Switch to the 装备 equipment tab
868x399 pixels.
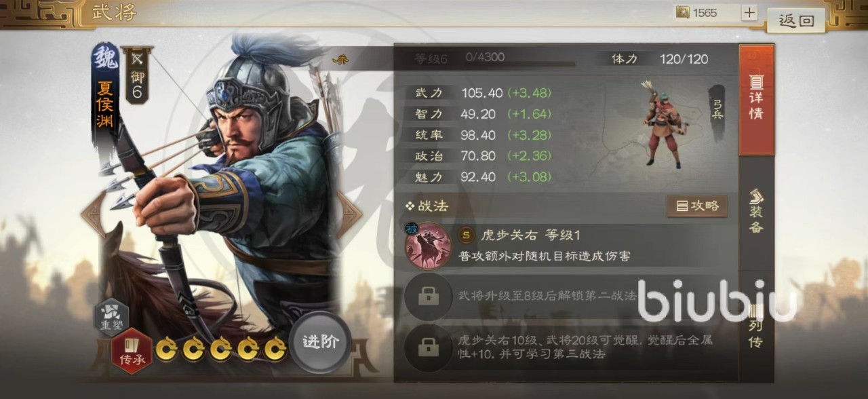(x=756, y=212)
